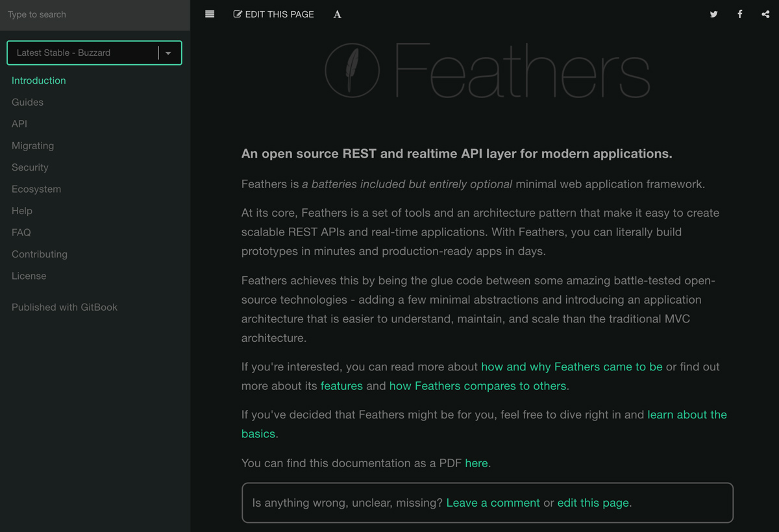This screenshot has width=779, height=532.
Task: Follow the how Feathers compares to others link
Action: click(478, 386)
